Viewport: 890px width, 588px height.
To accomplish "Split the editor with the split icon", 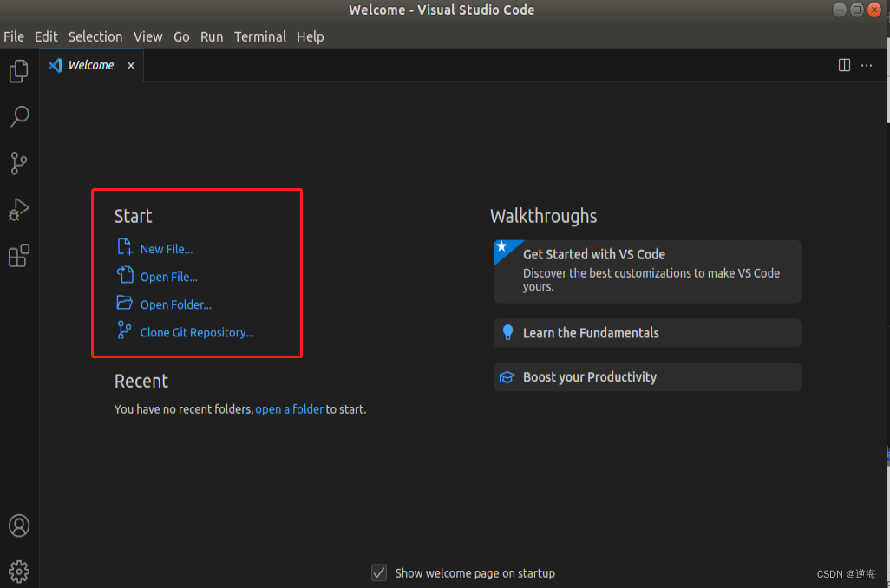I will pos(844,65).
